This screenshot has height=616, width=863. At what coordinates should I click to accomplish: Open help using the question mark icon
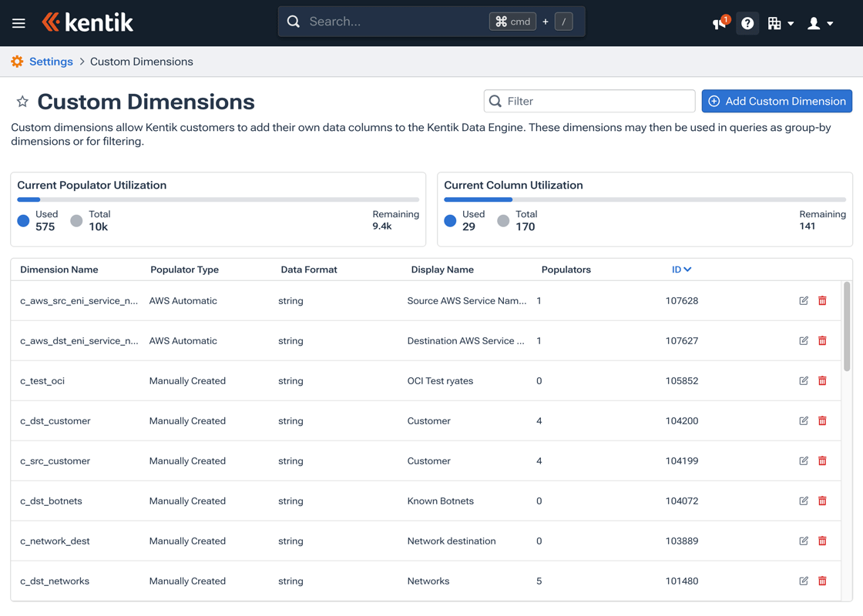click(x=747, y=23)
